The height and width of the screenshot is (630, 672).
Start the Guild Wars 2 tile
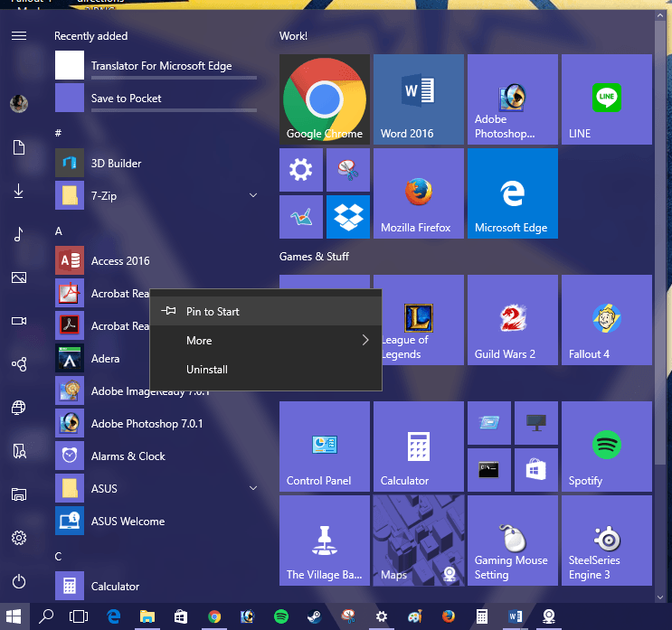512,320
